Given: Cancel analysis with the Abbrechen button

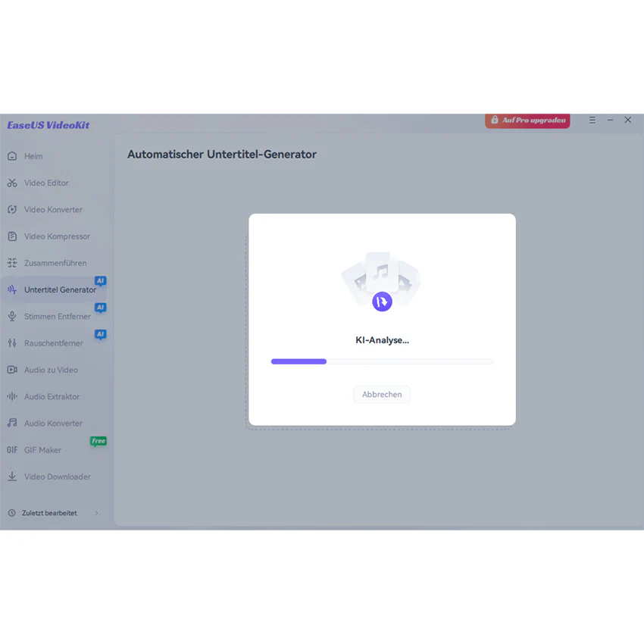Looking at the screenshot, I should click(x=382, y=394).
